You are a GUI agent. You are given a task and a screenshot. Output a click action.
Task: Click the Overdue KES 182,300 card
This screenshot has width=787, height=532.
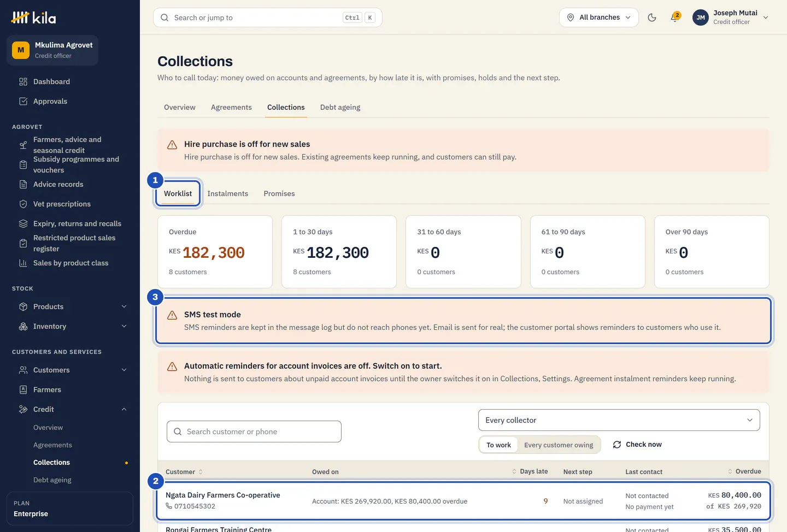pos(215,252)
